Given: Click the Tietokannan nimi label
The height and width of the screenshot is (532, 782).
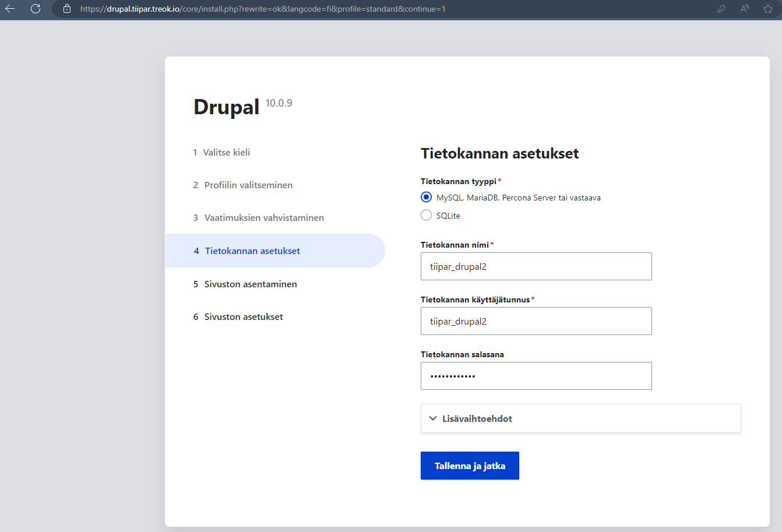Looking at the screenshot, I should point(455,245).
